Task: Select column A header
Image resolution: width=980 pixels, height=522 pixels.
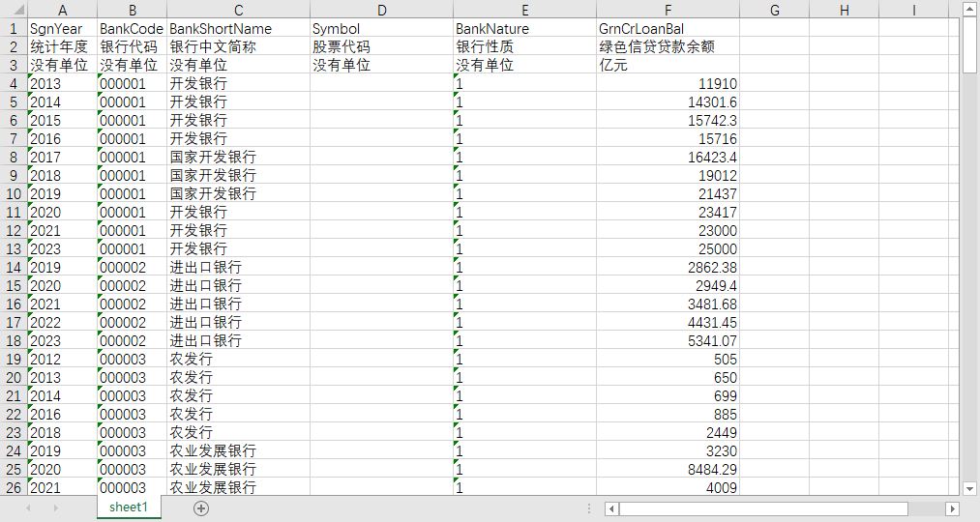Action: coord(63,10)
